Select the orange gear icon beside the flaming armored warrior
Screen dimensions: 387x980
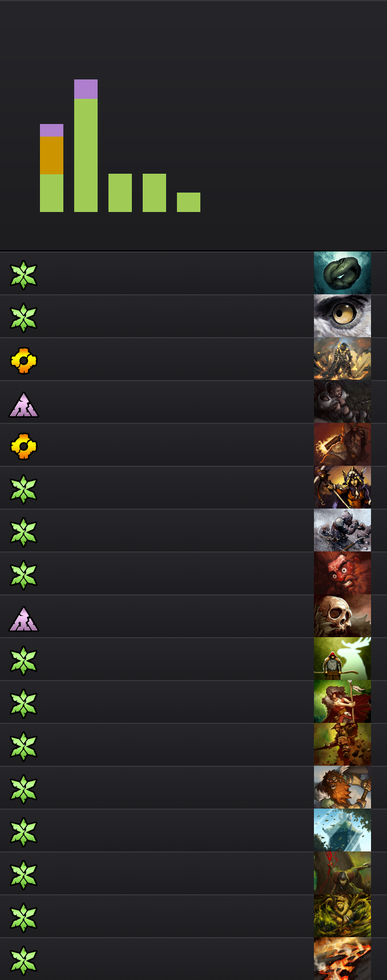click(x=23, y=361)
